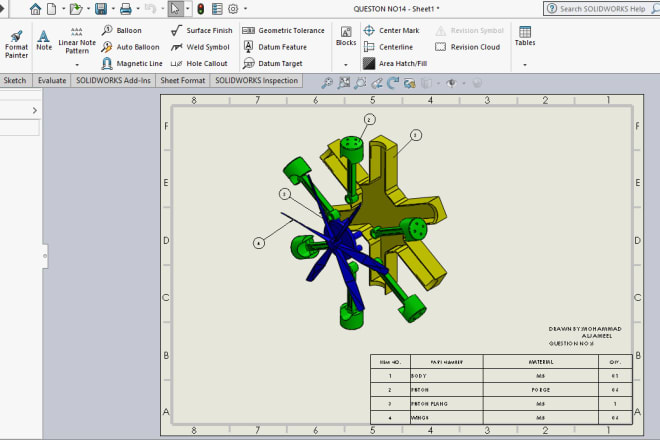
Task: Add a Balloon annotation
Action: click(122, 30)
